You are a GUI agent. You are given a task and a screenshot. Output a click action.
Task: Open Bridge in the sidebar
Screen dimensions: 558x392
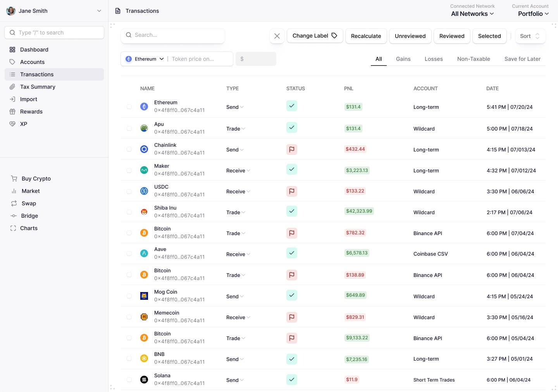(x=29, y=216)
